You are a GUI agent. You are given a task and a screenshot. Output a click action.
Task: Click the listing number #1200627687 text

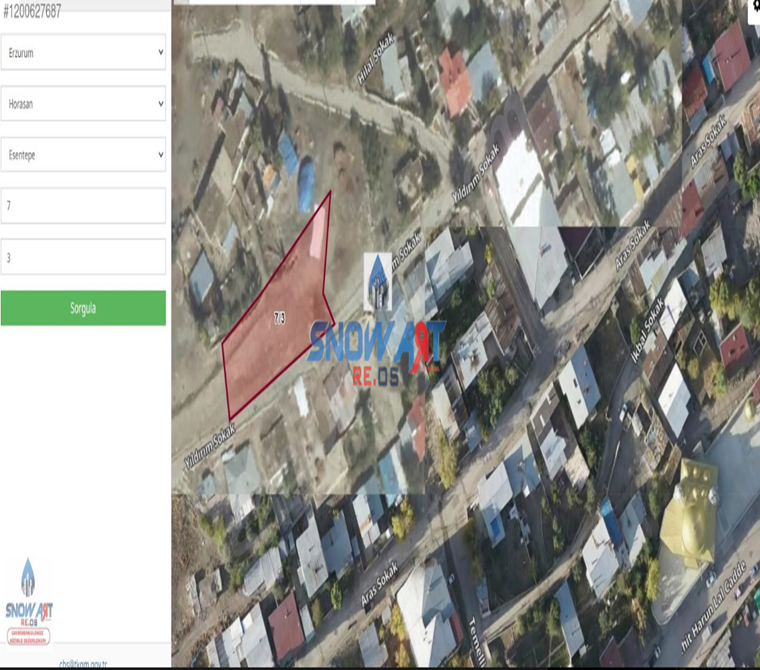[x=32, y=12]
